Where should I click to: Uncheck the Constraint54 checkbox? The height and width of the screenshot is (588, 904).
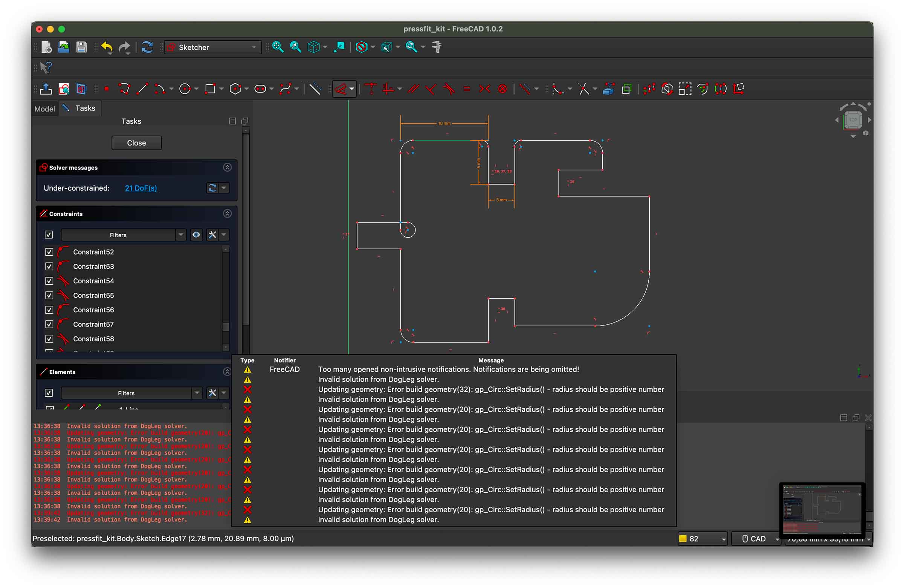tap(49, 281)
